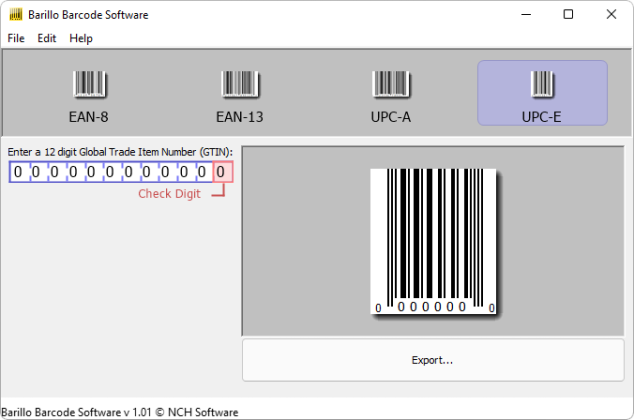Click the red Check Digit label

[169, 194]
